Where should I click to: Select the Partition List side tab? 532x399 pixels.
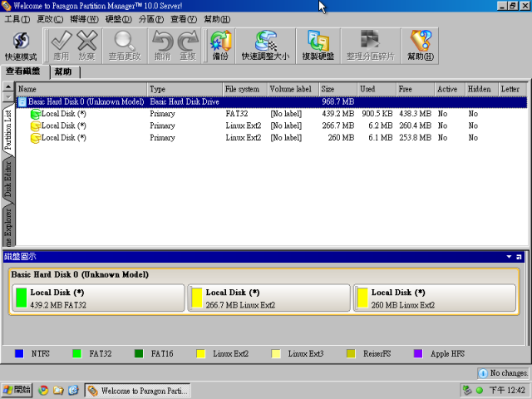(x=8, y=131)
